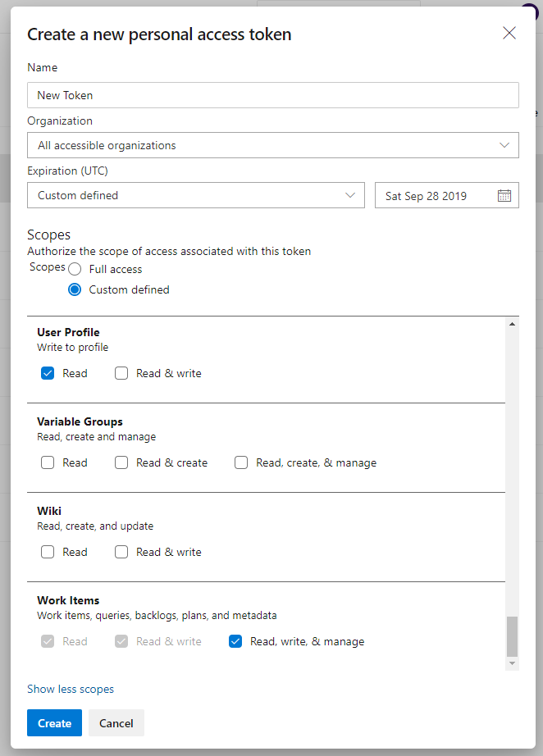Close the personal access token dialog
Image resolution: width=543 pixels, height=756 pixels.
click(509, 33)
